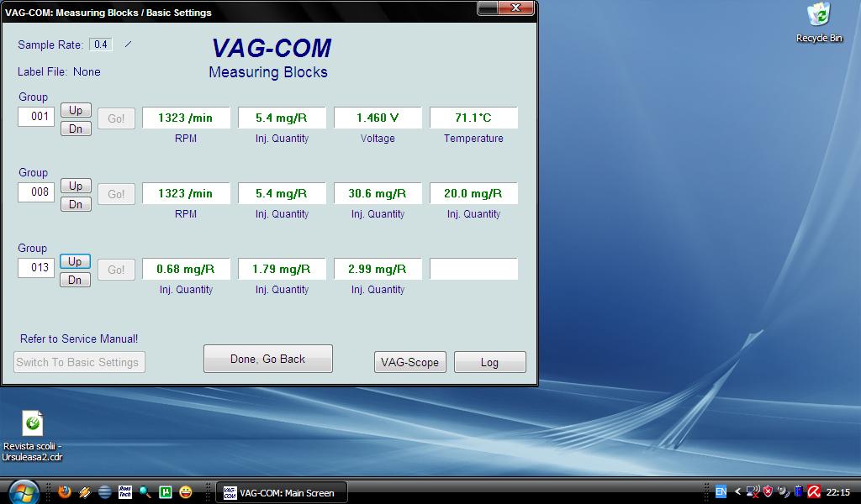Click the Refer to Service Manual! text
Viewport: 861px width, 504px height.
point(79,339)
